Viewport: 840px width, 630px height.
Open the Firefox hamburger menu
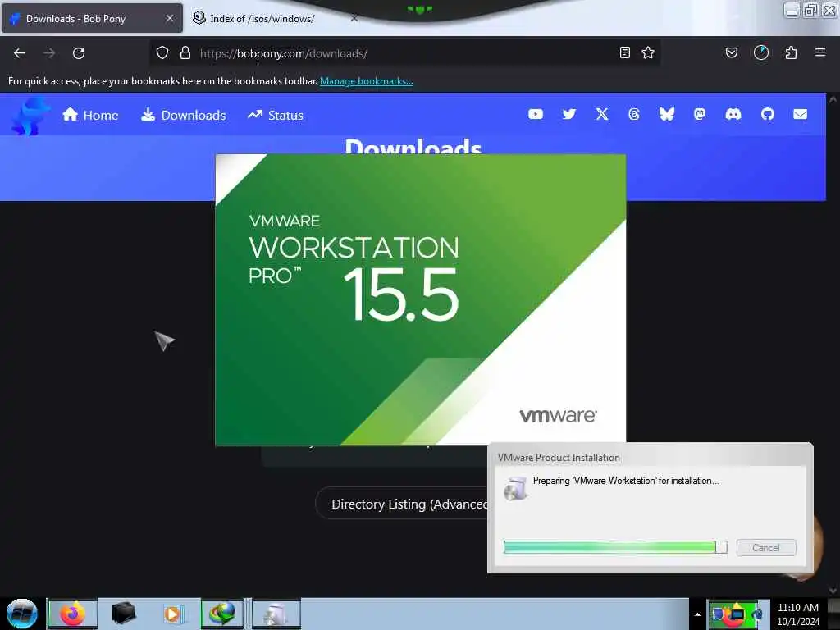pyautogui.click(x=820, y=52)
